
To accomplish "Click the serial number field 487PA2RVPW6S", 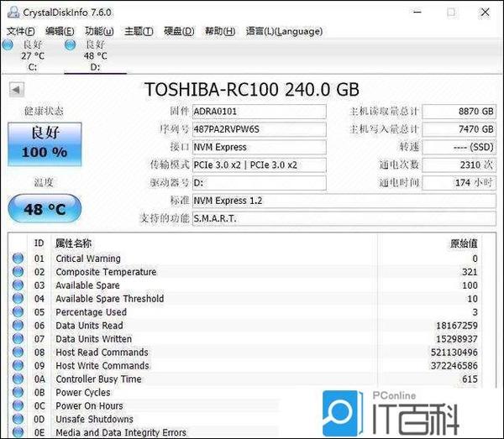I will (260, 129).
